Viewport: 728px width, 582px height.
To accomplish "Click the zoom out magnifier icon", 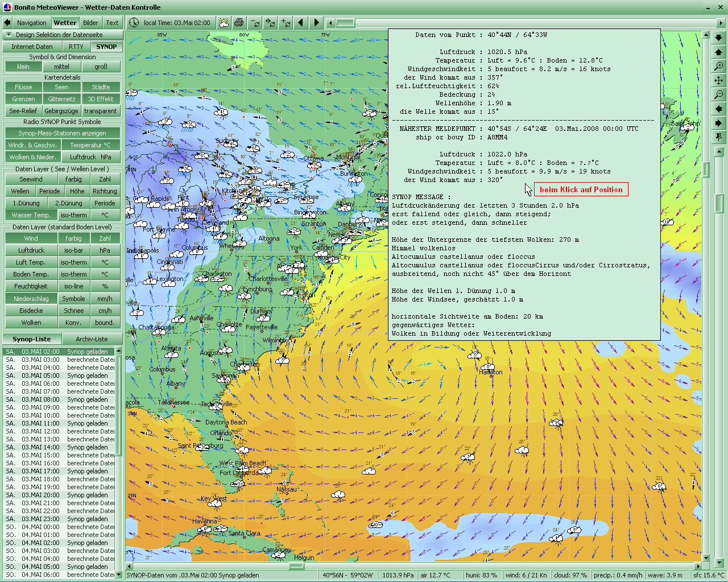I will 719,94.
